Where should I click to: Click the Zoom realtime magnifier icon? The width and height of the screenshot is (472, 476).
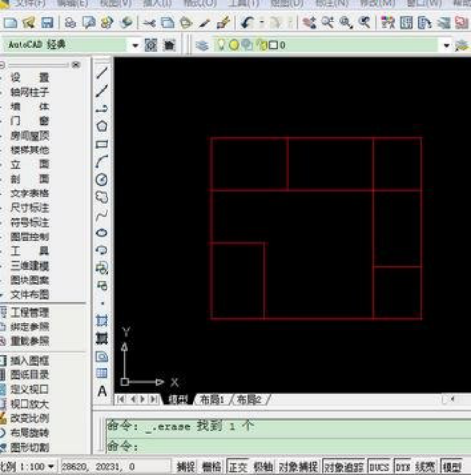point(327,22)
